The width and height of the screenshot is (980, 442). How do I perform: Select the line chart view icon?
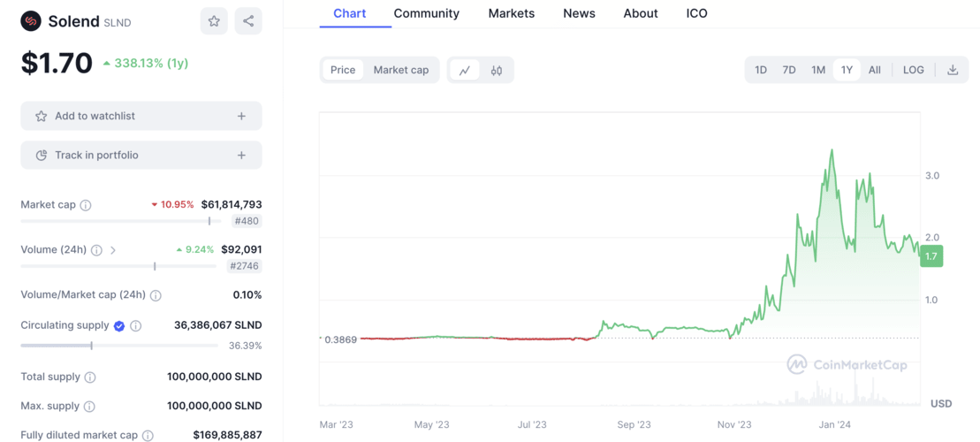coord(465,71)
